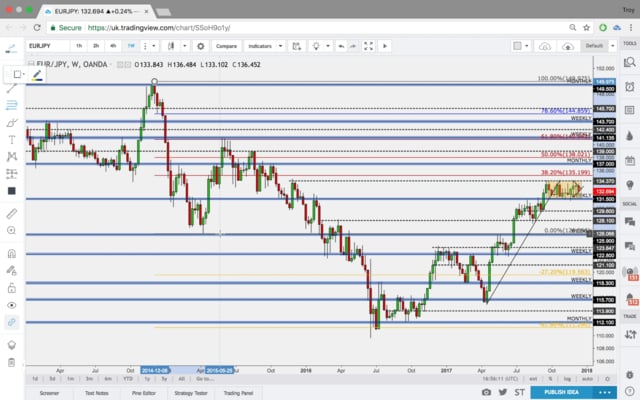
Task: Open the Fibonacci tools icon
Action: pyautogui.click(x=11, y=103)
